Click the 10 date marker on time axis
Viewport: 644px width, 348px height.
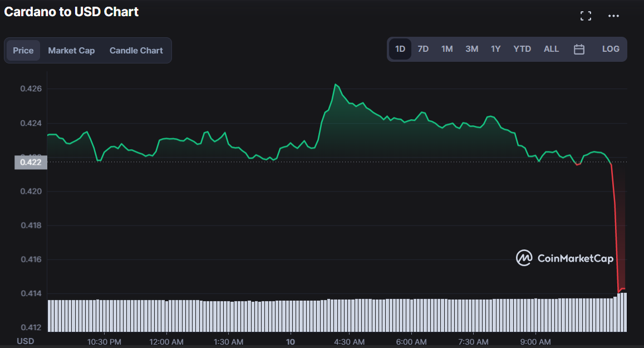(x=290, y=341)
